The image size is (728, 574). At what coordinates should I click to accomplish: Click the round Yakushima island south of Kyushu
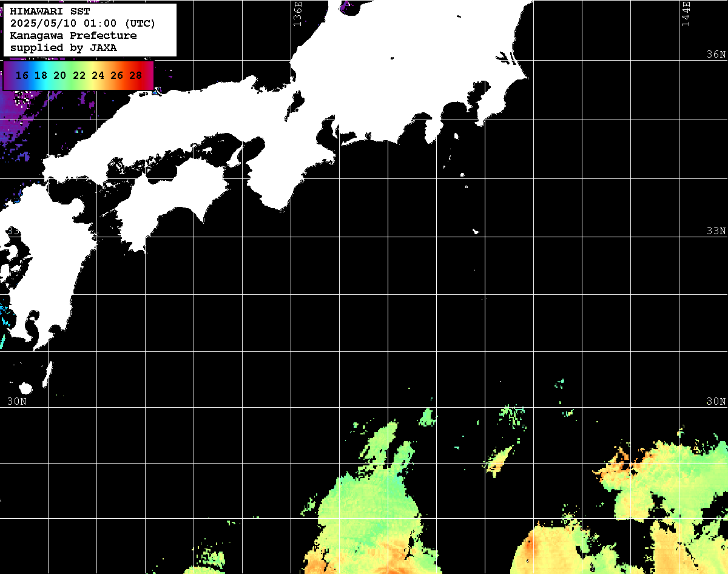(x=25, y=388)
